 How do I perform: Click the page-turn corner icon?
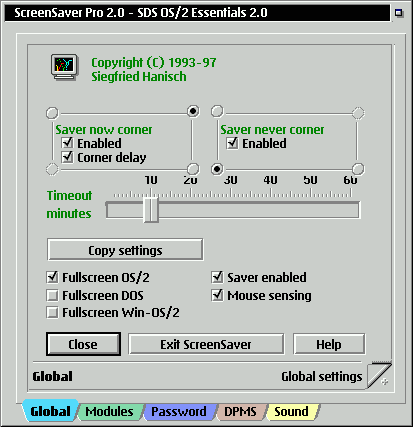pos(379,375)
